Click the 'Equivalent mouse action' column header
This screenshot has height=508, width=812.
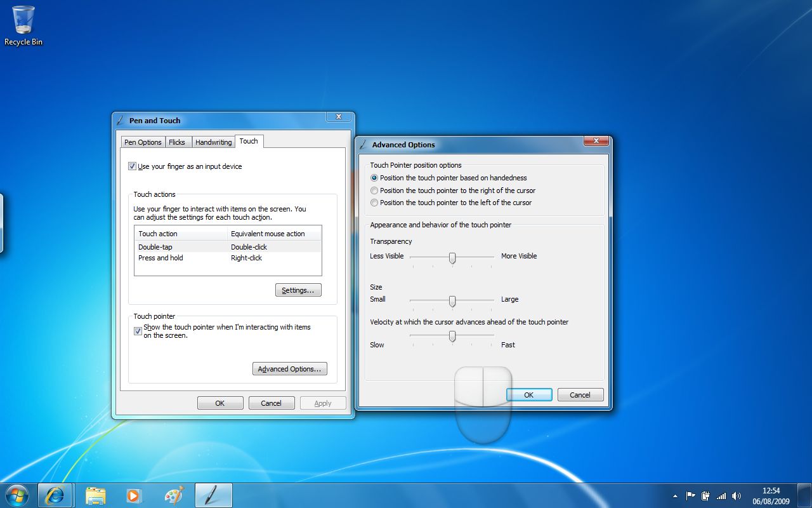[x=274, y=234]
